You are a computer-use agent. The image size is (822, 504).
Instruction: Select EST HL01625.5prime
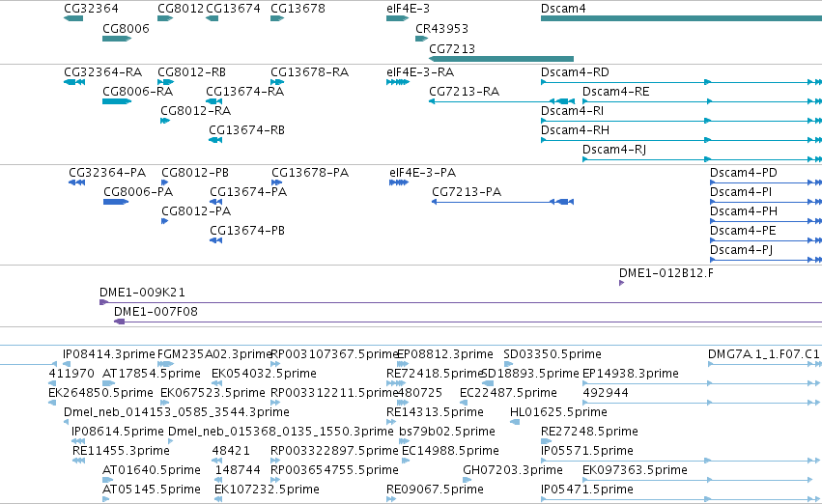point(558,412)
